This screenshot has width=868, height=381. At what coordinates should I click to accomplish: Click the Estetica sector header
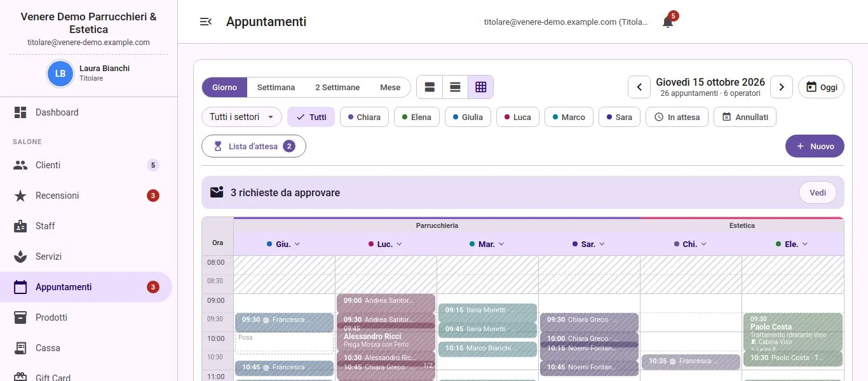coord(742,225)
